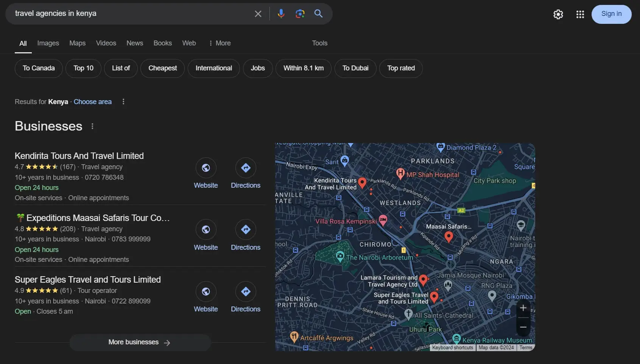Viewport: 640px width, 364px height.
Task: Click the Choose area link
Action: click(x=92, y=102)
